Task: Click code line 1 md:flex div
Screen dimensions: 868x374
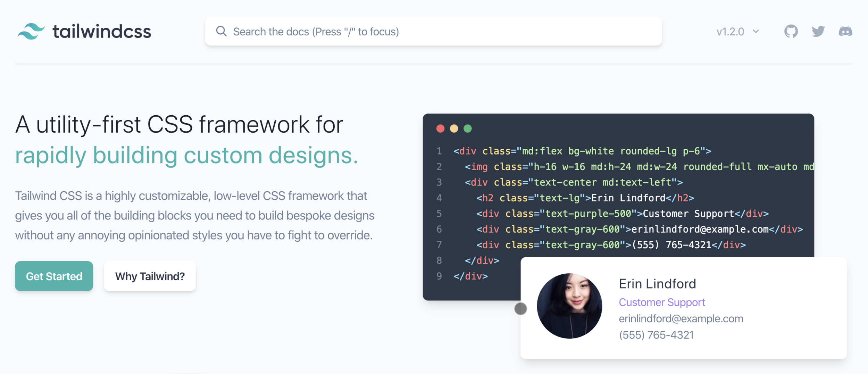Action: [x=582, y=151]
